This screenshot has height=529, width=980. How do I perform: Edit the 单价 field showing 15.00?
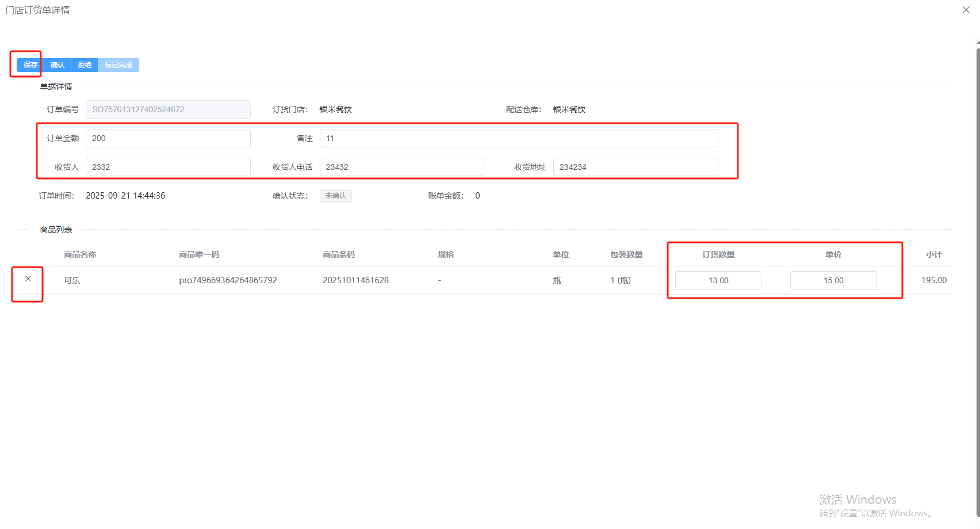pos(833,280)
